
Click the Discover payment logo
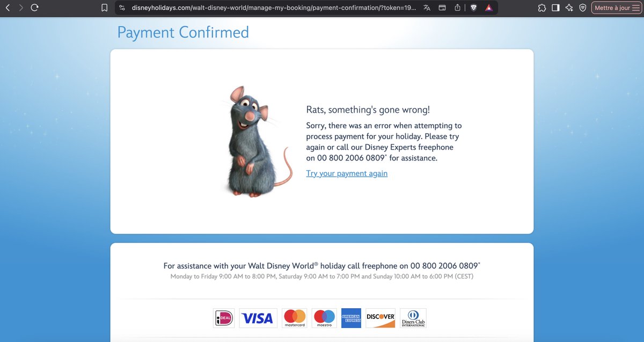(x=380, y=318)
